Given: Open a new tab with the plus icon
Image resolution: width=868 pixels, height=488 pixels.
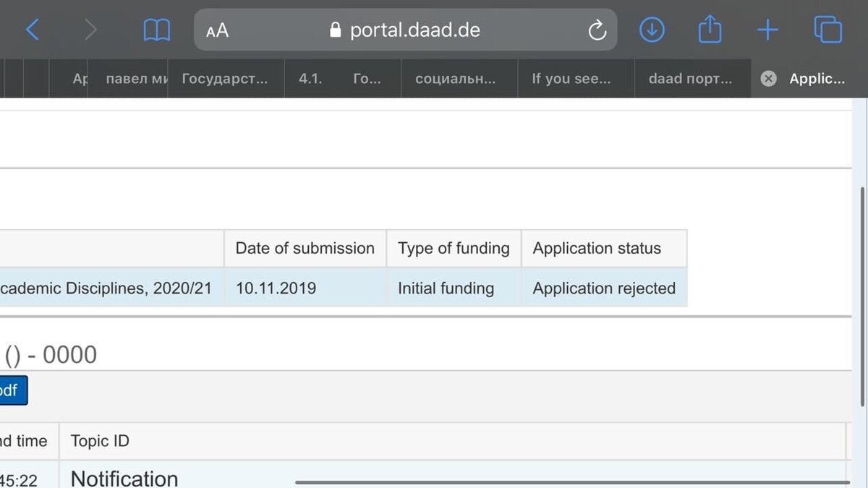Looking at the screenshot, I should pos(767,30).
